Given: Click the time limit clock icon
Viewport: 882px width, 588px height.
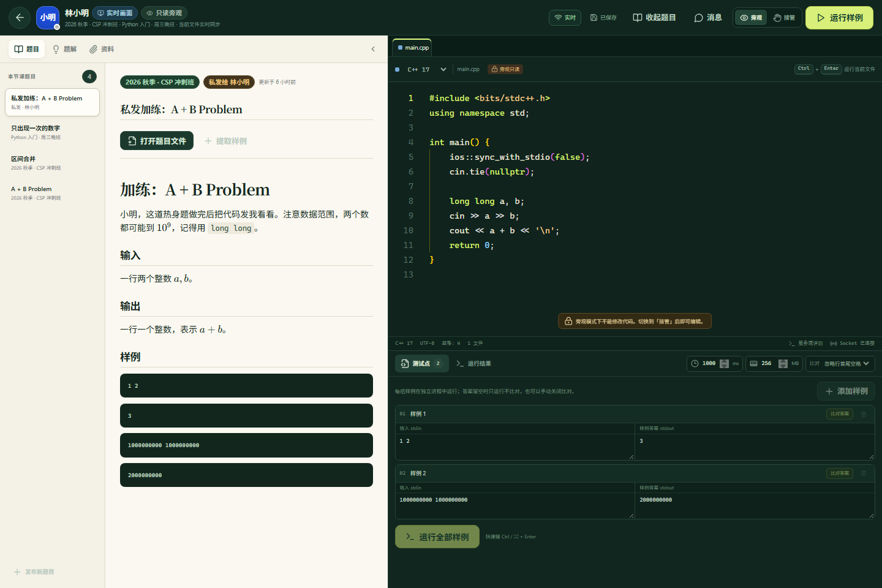Looking at the screenshot, I should coord(695,363).
